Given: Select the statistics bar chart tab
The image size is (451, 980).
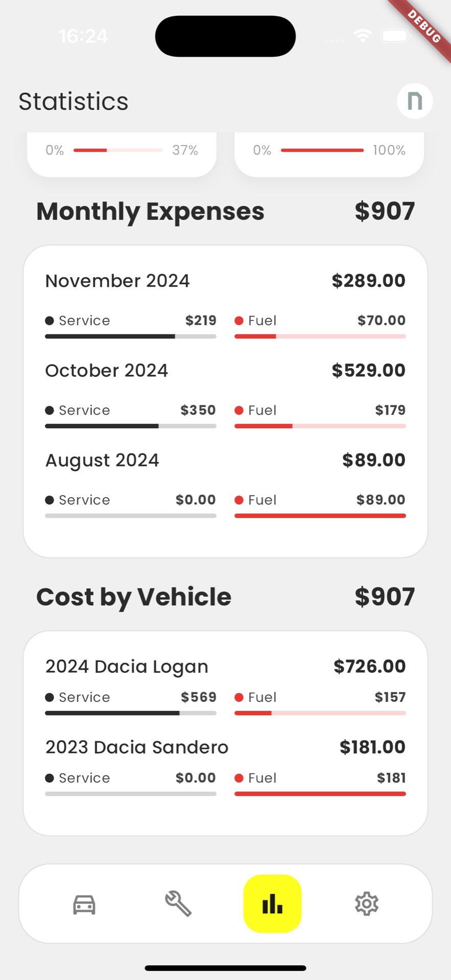Looking at the screenshot, I should [272, 904].
